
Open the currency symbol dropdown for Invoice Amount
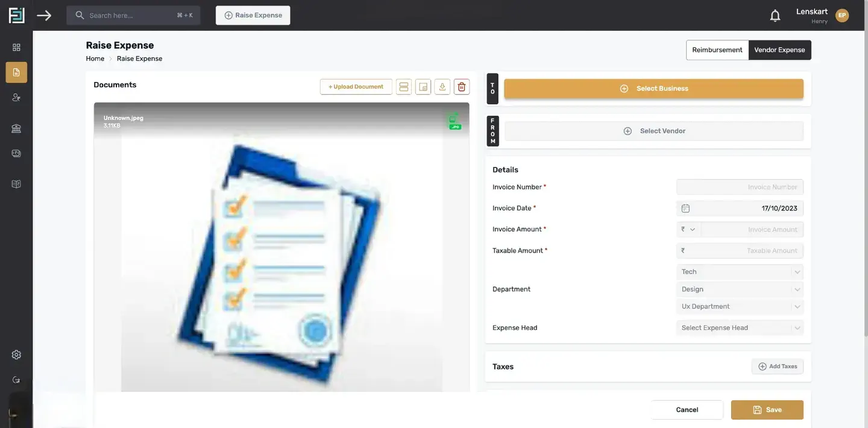[688, 230]
